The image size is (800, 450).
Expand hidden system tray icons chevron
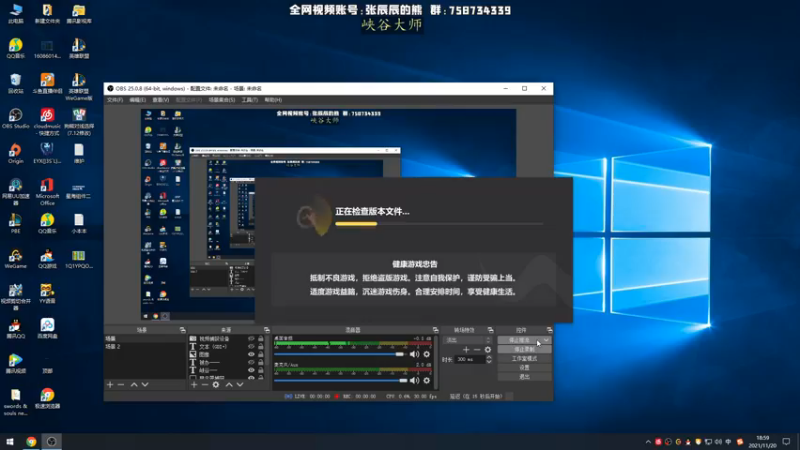point(648,442)
